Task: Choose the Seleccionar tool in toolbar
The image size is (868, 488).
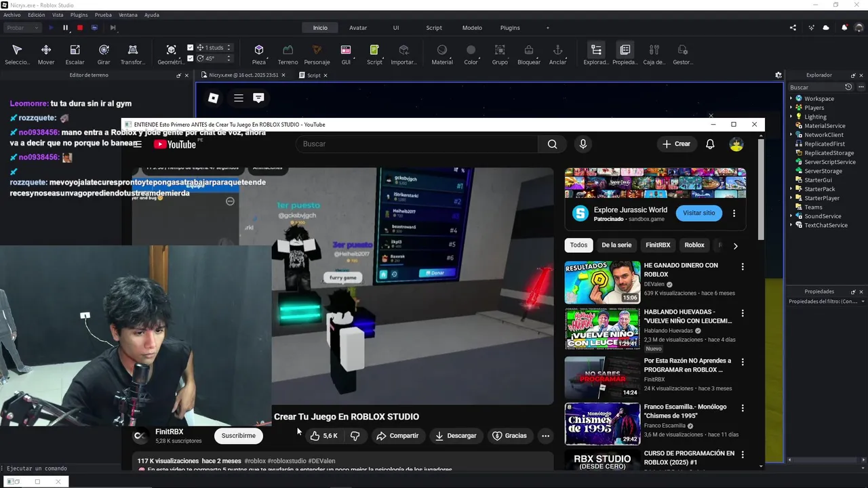Action: 17,54
